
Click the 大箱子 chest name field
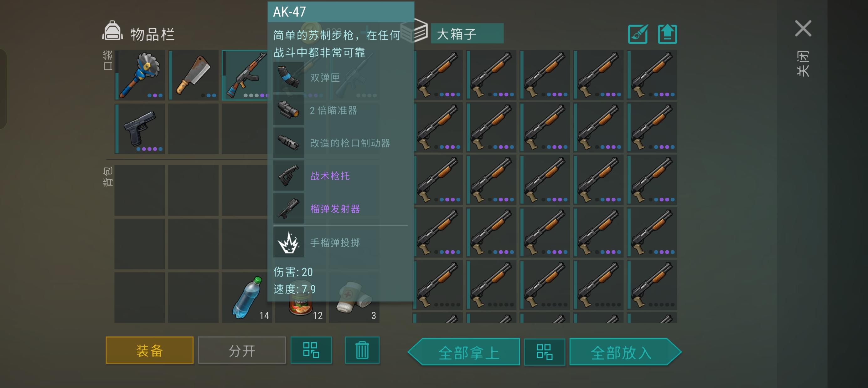click(467, 34)
